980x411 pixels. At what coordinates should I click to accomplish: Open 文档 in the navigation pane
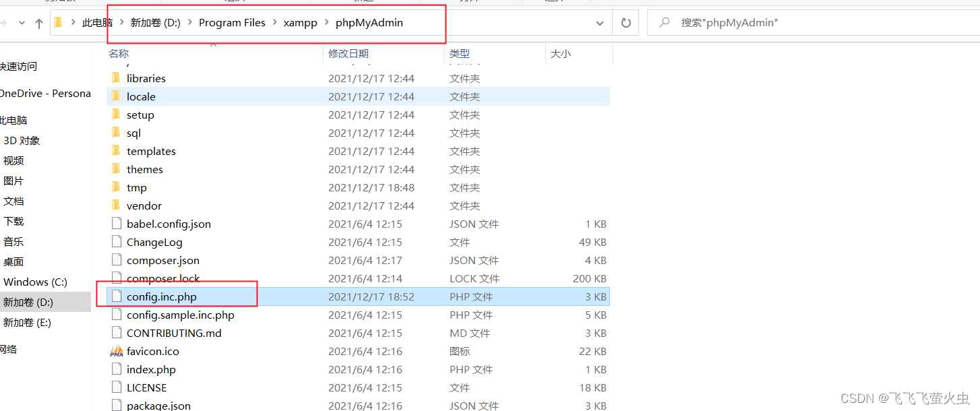click(x=13, y=201)
